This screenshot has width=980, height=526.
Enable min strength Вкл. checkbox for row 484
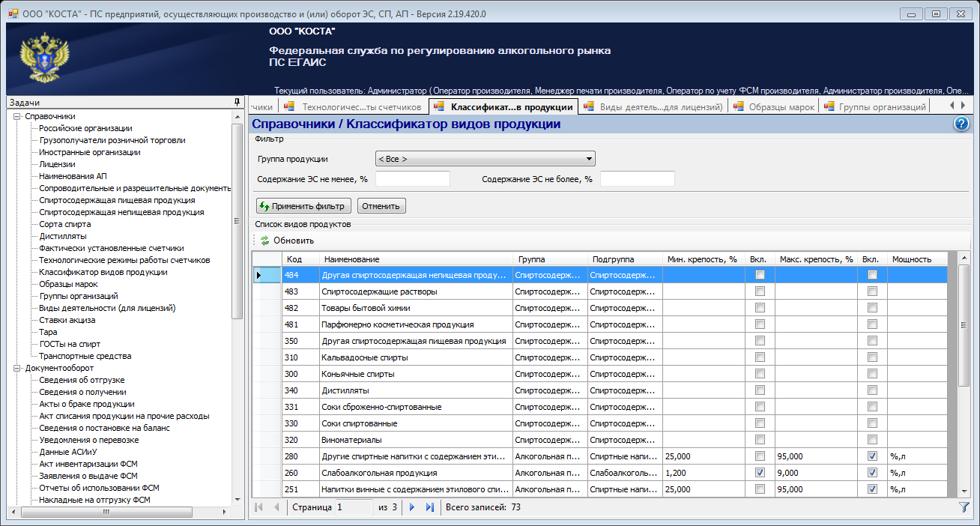tap(760, 275)
